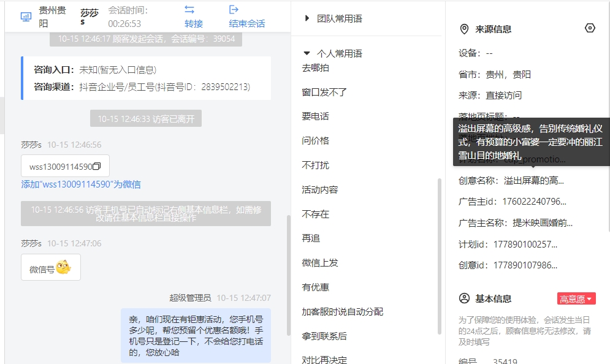Click the 微信号 message bubble
The height and width of the screenshot is (364, 610).
click(51, 267)
